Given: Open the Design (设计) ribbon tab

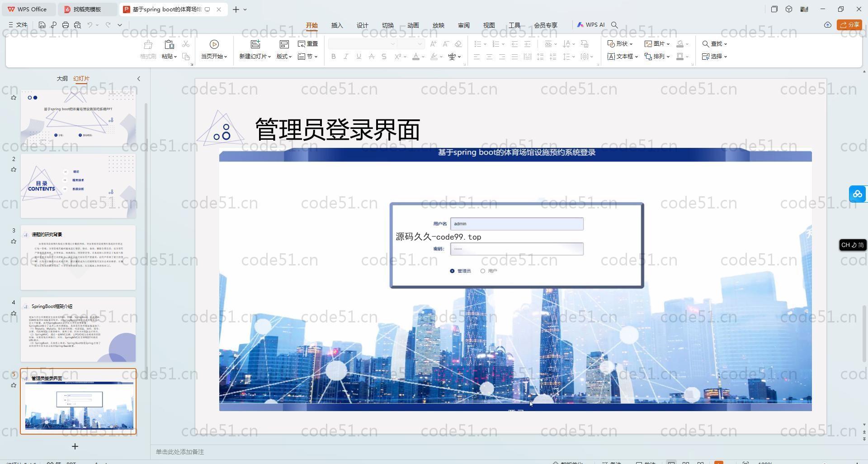Looking at the screenshot, I should (363, 25).
